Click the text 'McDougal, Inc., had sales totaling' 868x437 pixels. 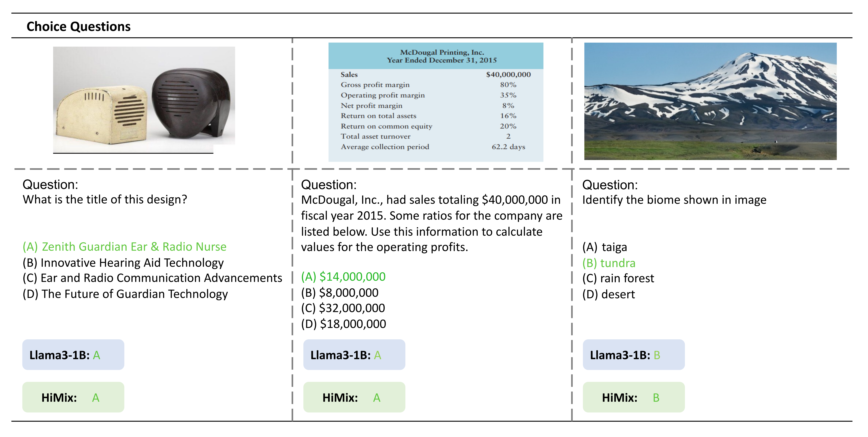click(390, 200)
